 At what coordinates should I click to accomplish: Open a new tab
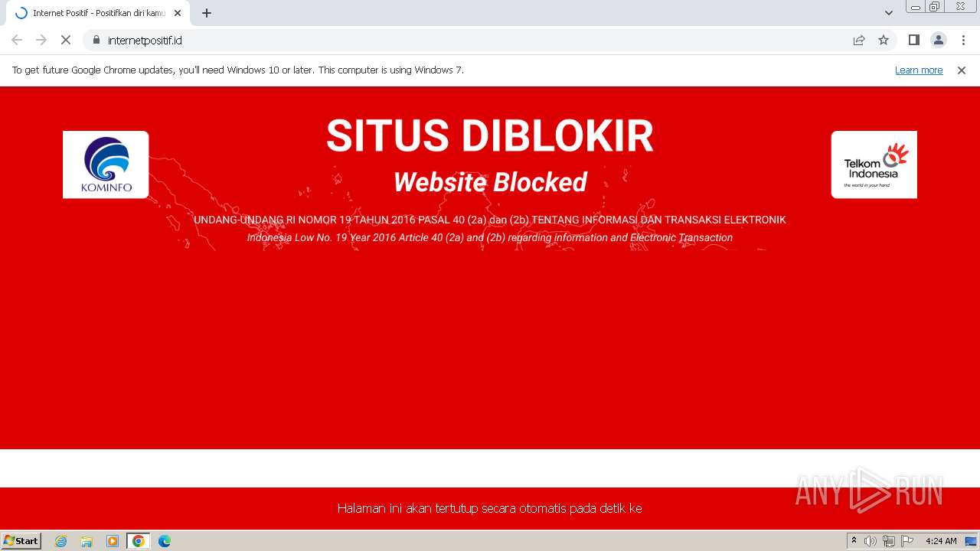[x=207, y=13]
